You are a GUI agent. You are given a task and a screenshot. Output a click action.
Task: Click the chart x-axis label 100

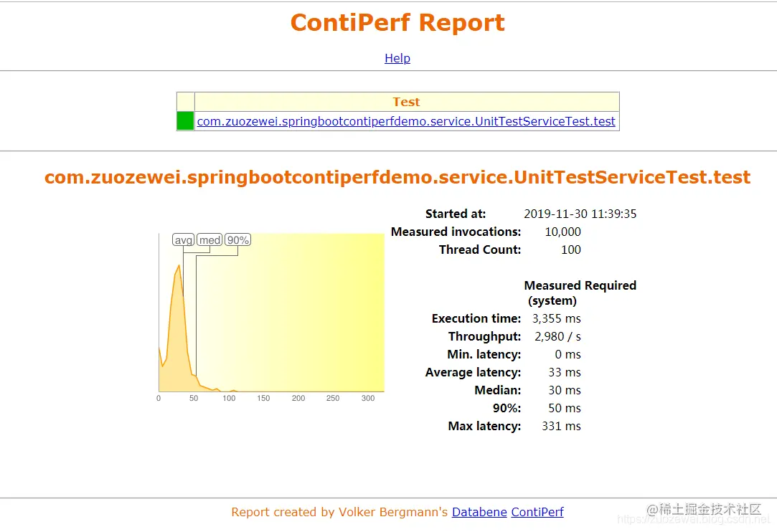(229, 398)
